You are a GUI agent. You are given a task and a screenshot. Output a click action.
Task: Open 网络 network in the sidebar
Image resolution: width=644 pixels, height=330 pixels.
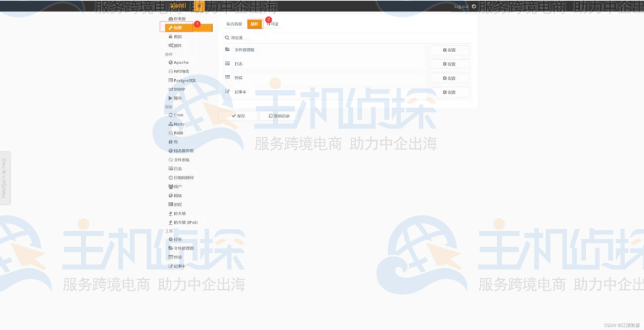175,195
